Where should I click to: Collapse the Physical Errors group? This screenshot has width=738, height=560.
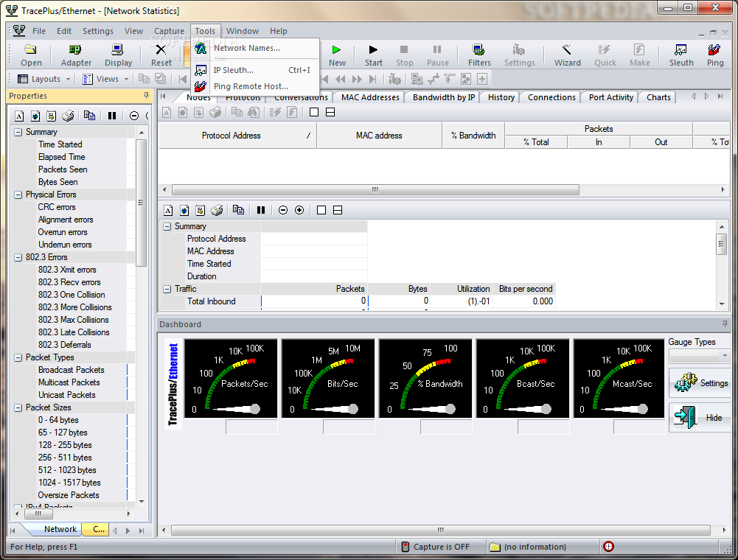click(18, 195)
